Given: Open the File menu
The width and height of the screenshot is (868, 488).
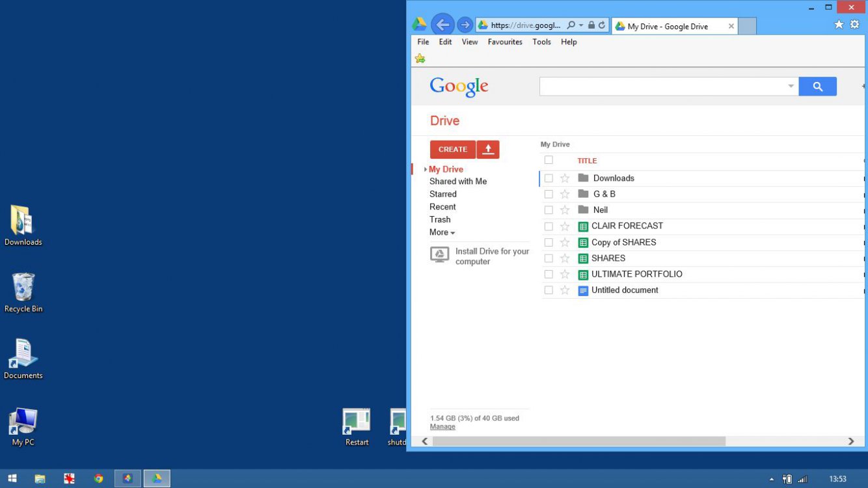Looking at the screenshot, I should tap(423, 42).
